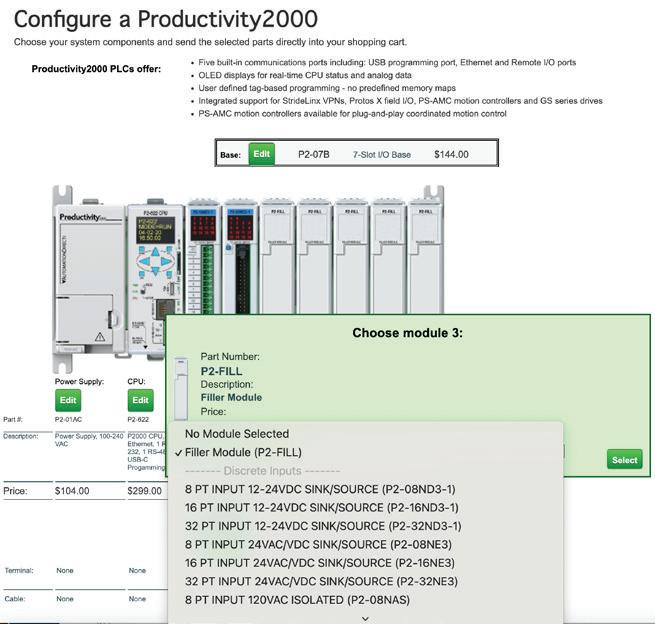The height and width of the screenshot is (624, 655).
Task: Click the Configure a Productivity2000 heading
Action: coord(166,19)
